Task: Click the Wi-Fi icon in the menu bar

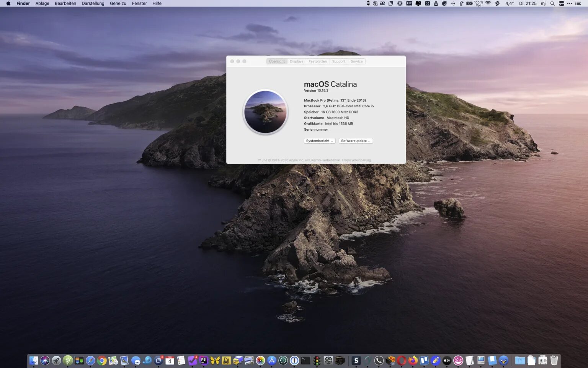Action: 487,3
